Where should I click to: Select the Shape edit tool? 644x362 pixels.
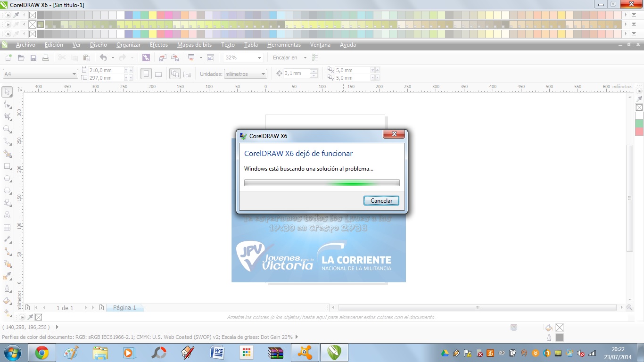(7, 104)
